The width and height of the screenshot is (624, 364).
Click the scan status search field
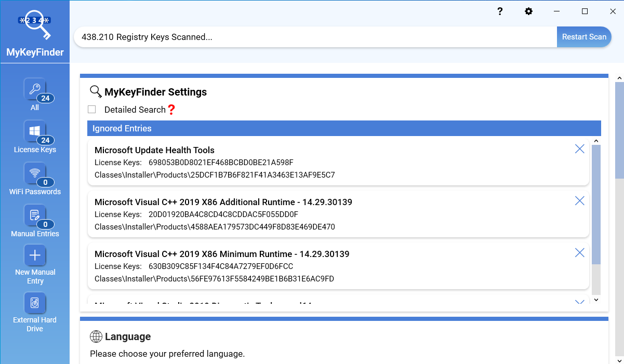(315, 37)
